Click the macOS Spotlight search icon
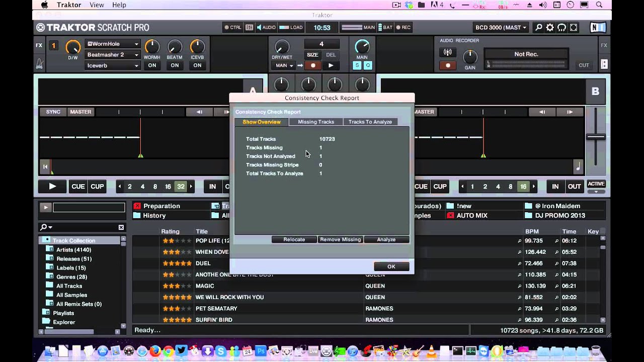644x362 pixels. point(599,5)
